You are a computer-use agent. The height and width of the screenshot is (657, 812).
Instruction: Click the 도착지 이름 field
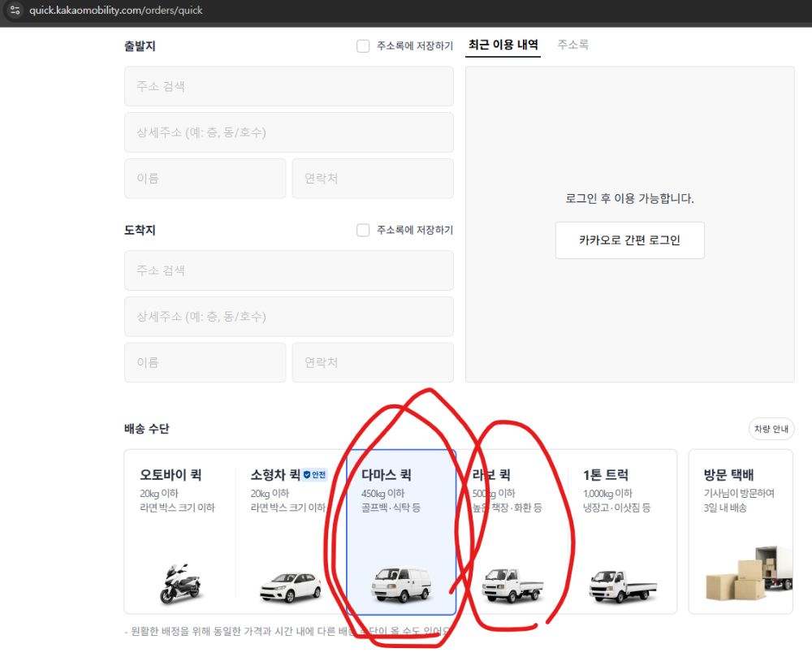click(205, 362)
